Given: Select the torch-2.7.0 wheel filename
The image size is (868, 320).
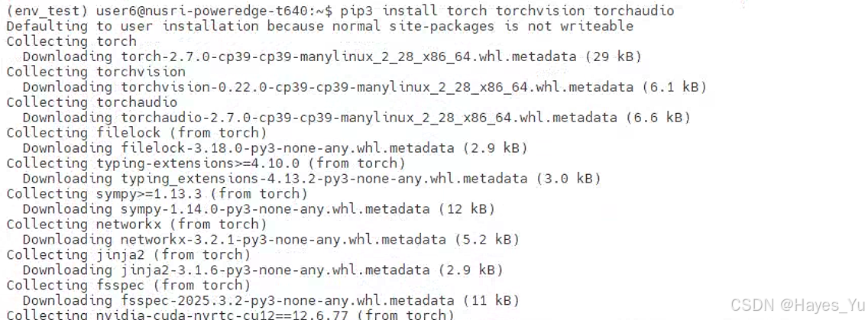Looking at the screenshot, I should 348,57.
